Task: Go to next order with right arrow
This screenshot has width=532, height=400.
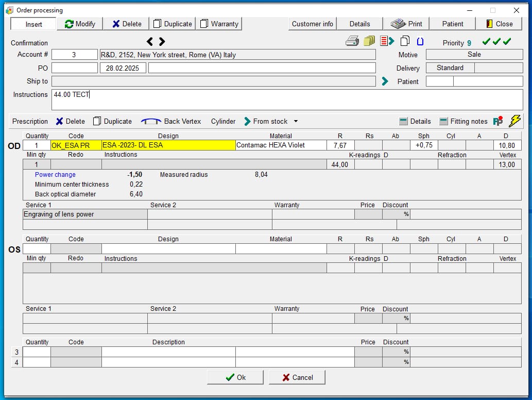Action: point(162,41)
